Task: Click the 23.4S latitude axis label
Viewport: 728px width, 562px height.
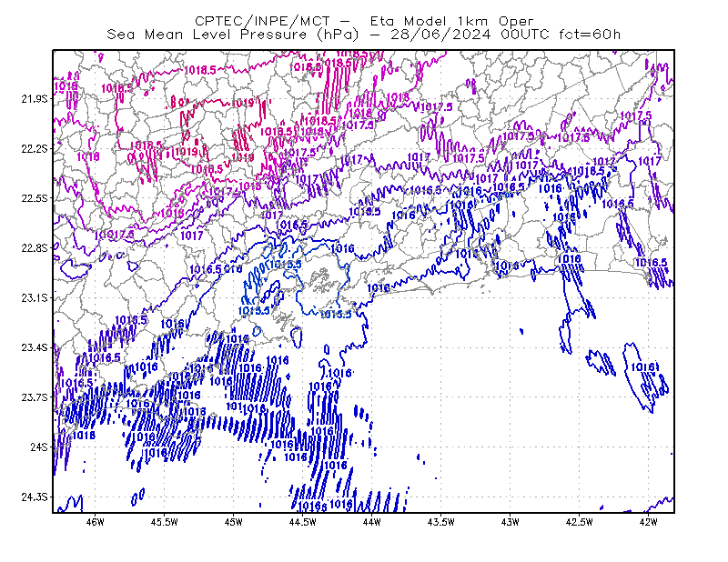Action: (35, 347)
